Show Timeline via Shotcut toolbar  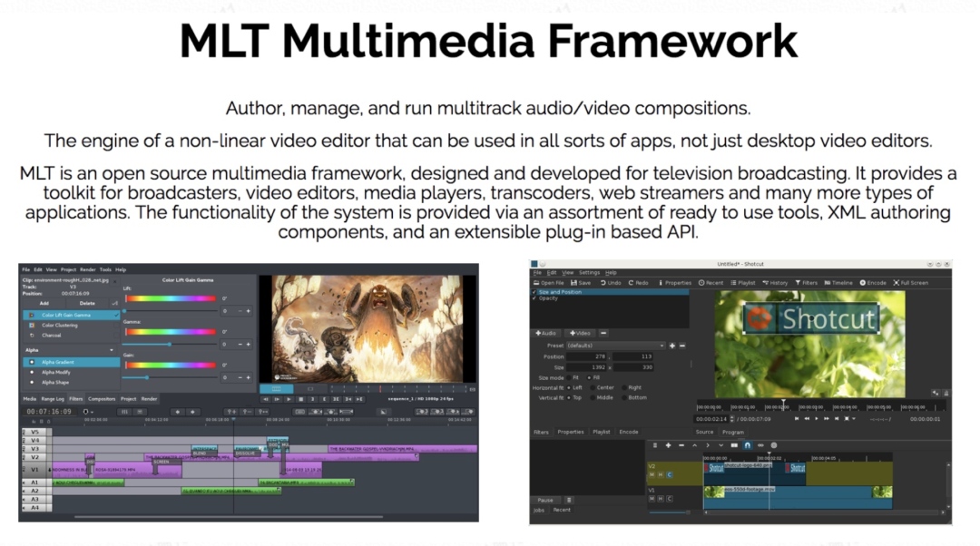(838, 283)
